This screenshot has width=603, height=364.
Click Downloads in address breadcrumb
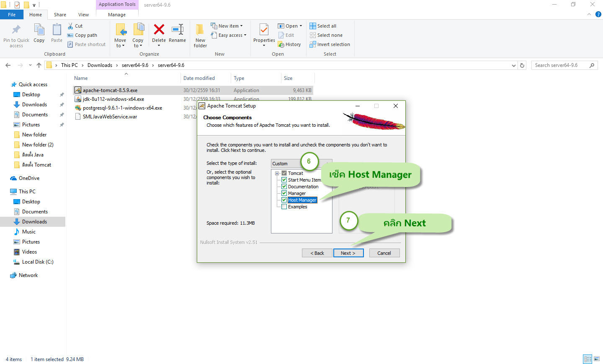100,65
